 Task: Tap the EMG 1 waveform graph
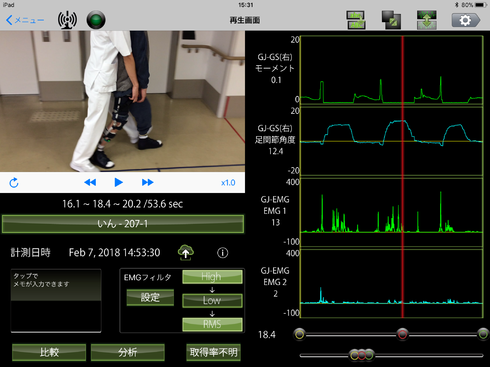point(392,212)
